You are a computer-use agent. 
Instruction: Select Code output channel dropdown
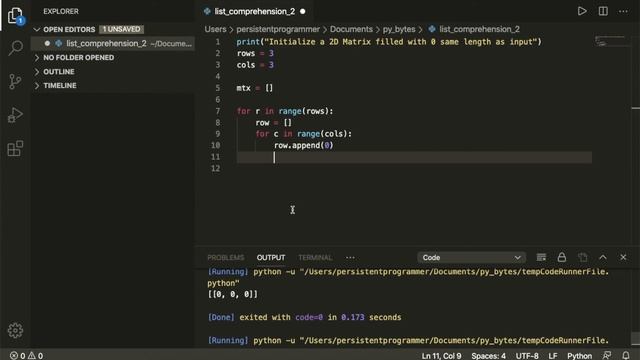tap(471, 258)
